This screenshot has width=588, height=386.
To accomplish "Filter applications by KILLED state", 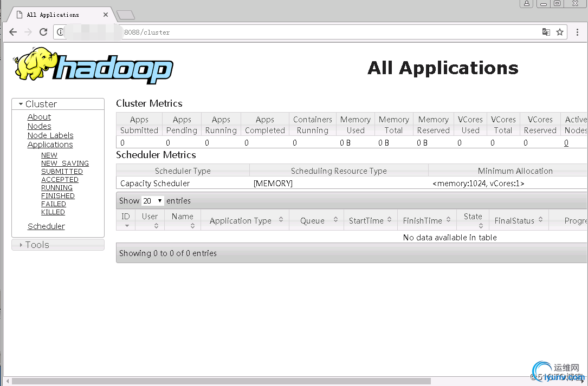I will (53, 212).
